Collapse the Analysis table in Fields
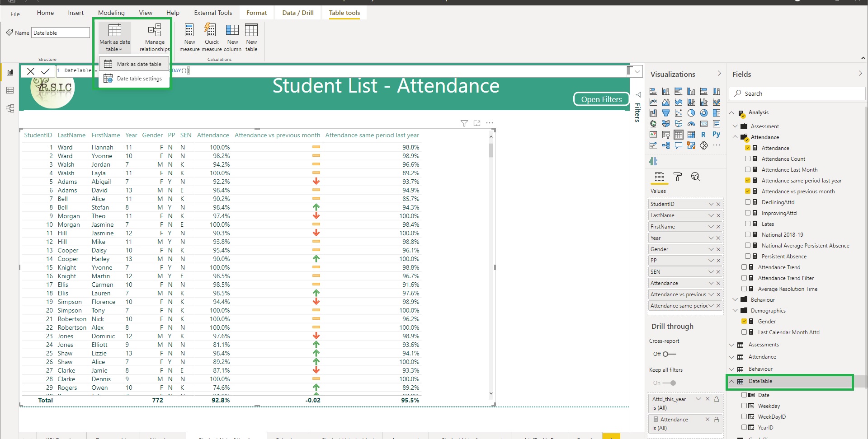Viewport: 868px width, 439px height. (731, 112)
